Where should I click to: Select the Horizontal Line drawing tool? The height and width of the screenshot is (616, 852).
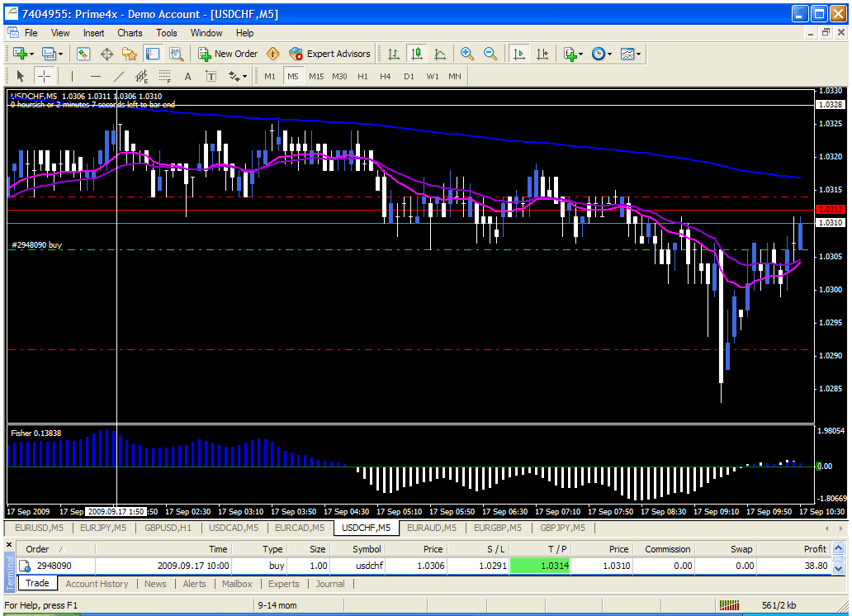(x=96, y=77)
